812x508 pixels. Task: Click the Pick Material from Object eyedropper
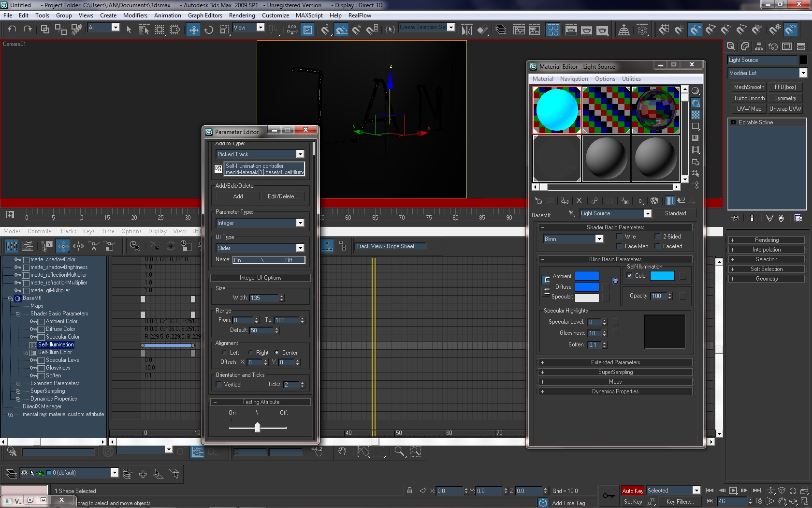point(572,213)
